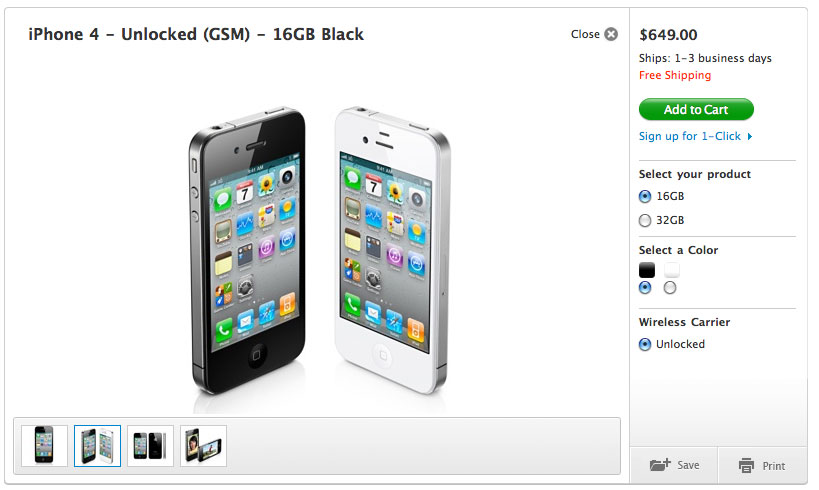Choose the 32GB radio option
This screenshot has width=819, height=490.
point(645,220)
